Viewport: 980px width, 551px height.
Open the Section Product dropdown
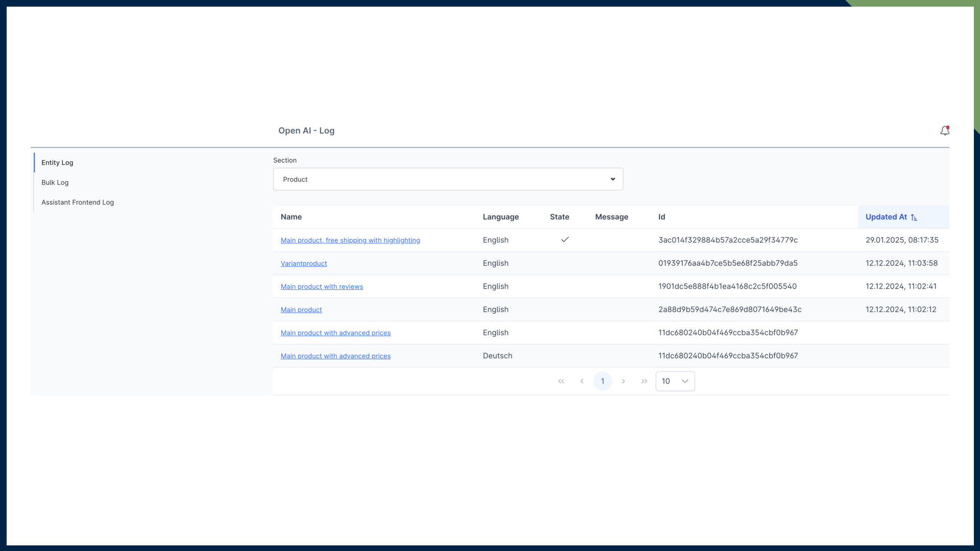click(447, 179)
